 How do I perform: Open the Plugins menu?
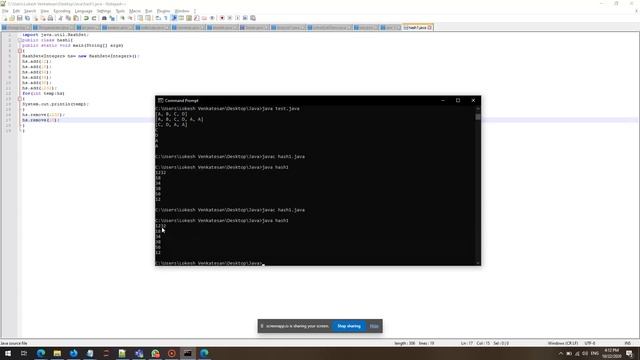163,11
